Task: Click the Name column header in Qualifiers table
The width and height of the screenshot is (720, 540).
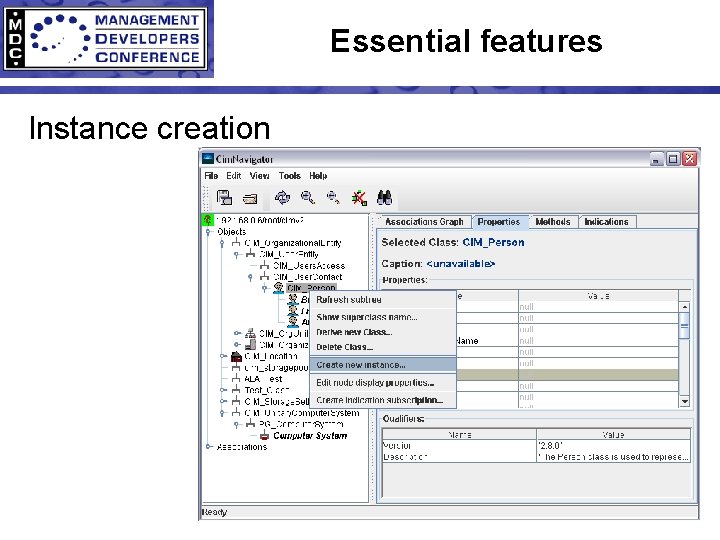Action: (x=460, y=434)
